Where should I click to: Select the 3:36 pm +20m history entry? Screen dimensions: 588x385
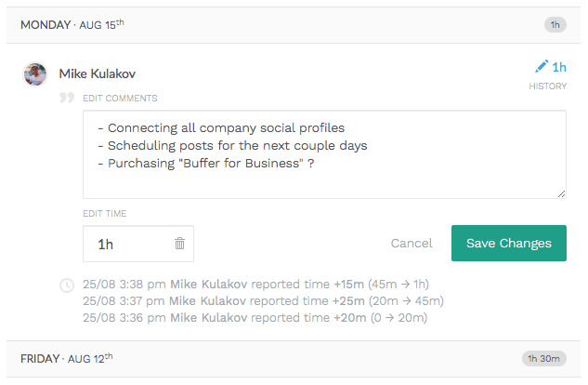pyautogui.click(x=254, y=317)
